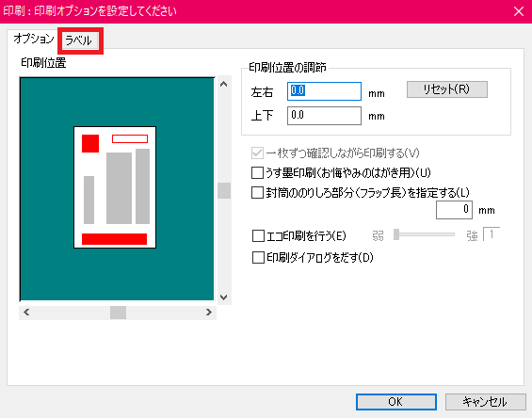Screen dimensions: 532x418
Task: Click the preview scroll up arrow
Action: pos(223,84)
